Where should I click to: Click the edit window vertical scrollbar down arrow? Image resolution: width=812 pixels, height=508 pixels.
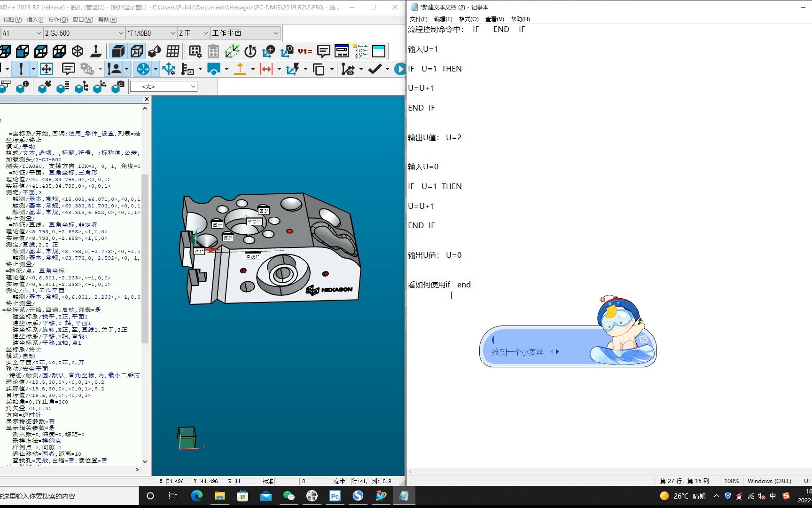(x=145, y=461)
